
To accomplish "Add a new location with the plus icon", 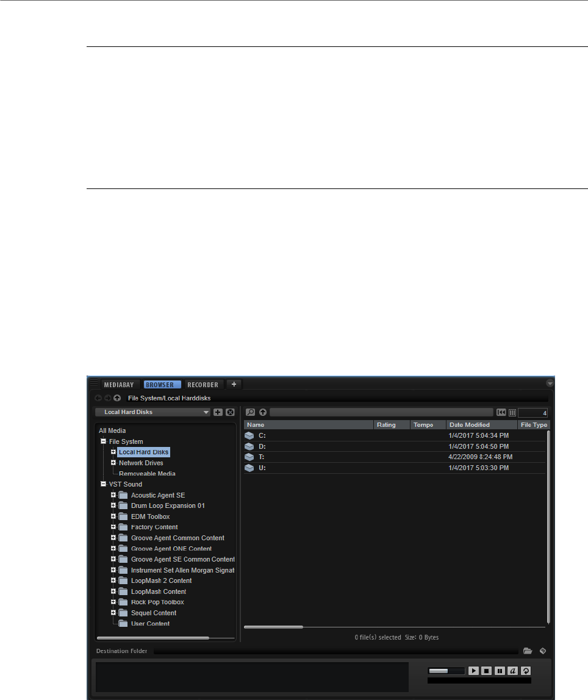I will click(218, 412).
